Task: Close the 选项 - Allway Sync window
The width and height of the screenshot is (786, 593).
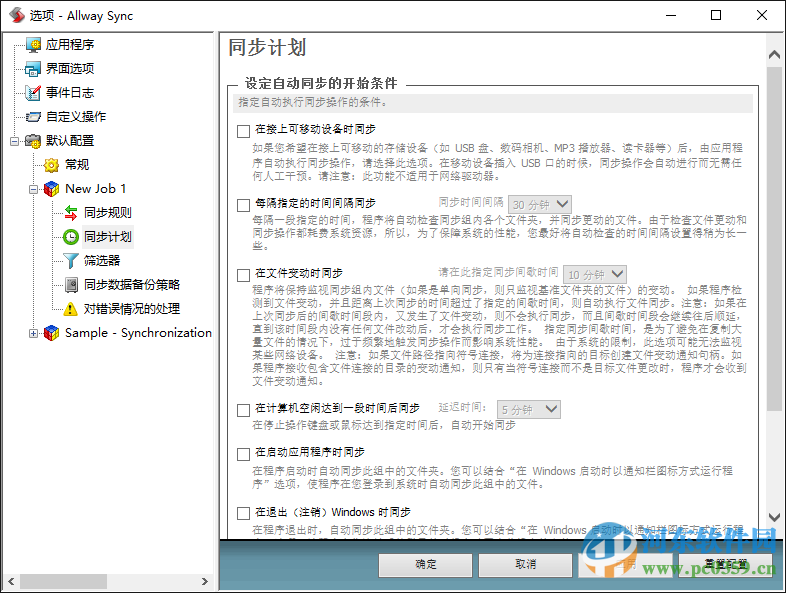Action: tap(762, 16)
